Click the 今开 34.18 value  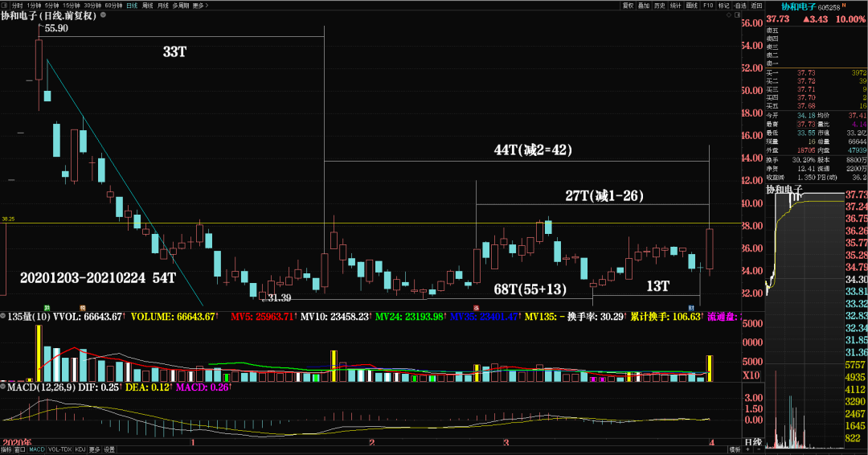806,115
